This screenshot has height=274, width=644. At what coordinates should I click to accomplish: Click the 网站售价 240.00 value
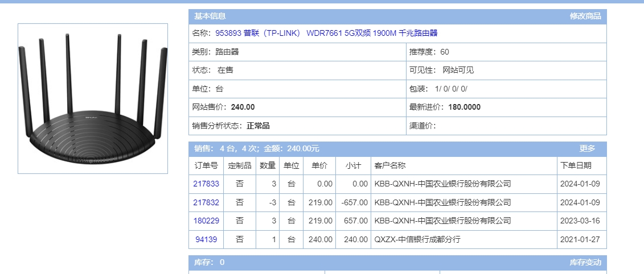[x=243, y=107]
